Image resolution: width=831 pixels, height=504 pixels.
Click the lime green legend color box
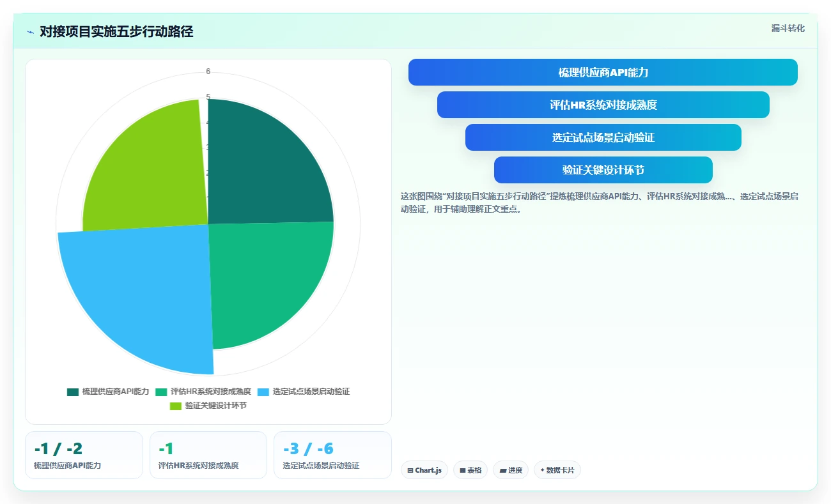(x=176, y=406)
